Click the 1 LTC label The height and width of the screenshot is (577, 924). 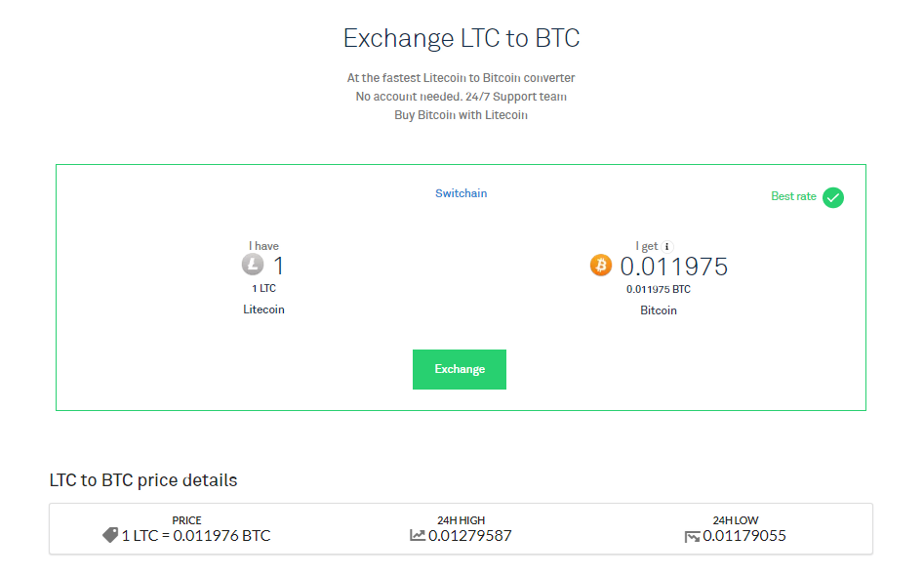(263, 288)
